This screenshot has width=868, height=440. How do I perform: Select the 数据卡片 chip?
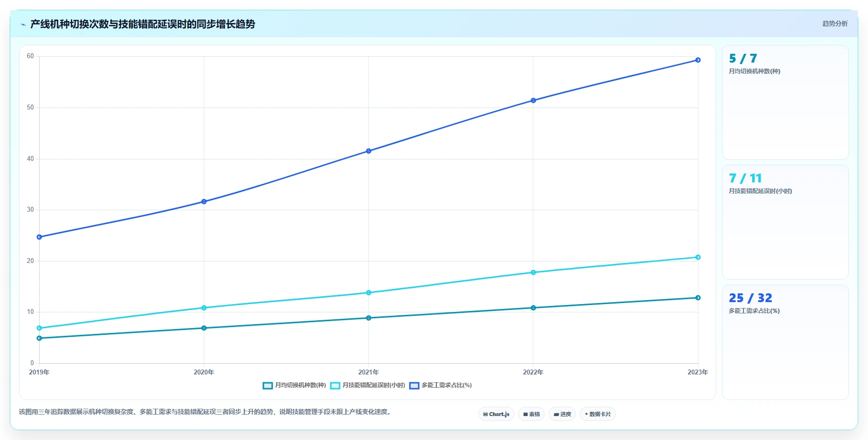(x=598, y=414)
